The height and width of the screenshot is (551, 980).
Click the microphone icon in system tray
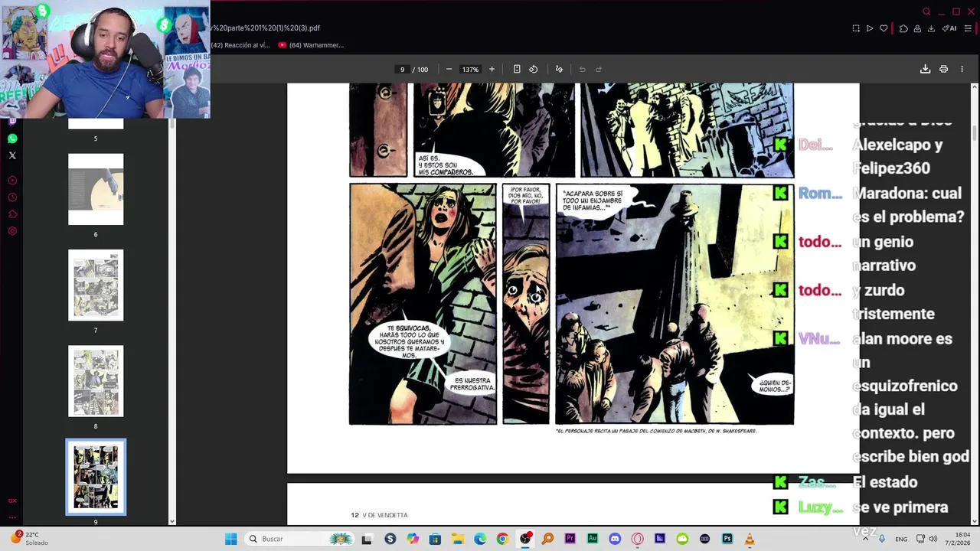tap(882, 539)
